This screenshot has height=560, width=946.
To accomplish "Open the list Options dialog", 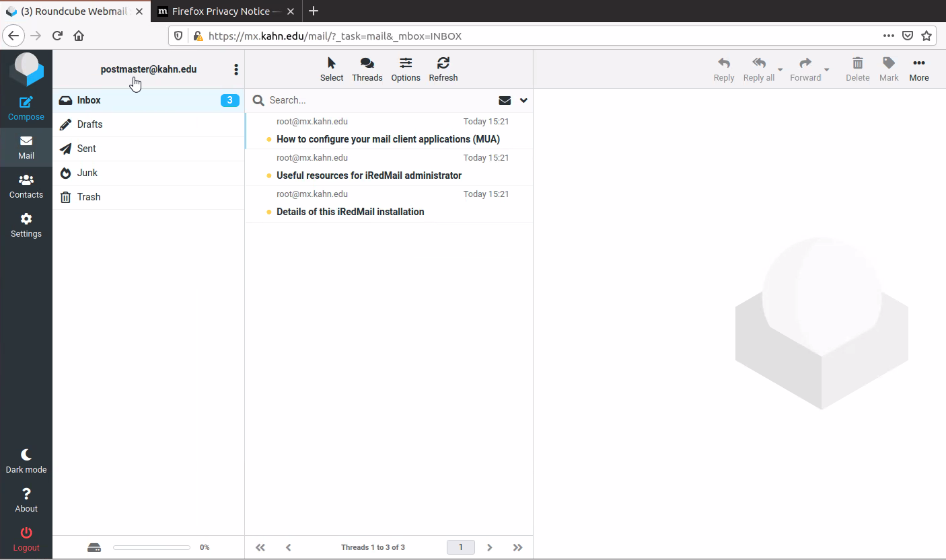I will coord(406,69).
